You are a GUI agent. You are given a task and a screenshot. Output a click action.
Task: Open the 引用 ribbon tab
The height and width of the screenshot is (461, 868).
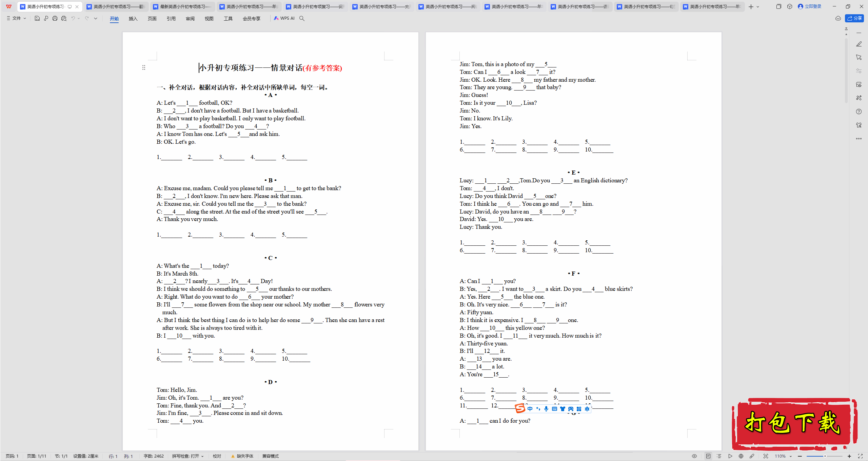coord(171,19)
